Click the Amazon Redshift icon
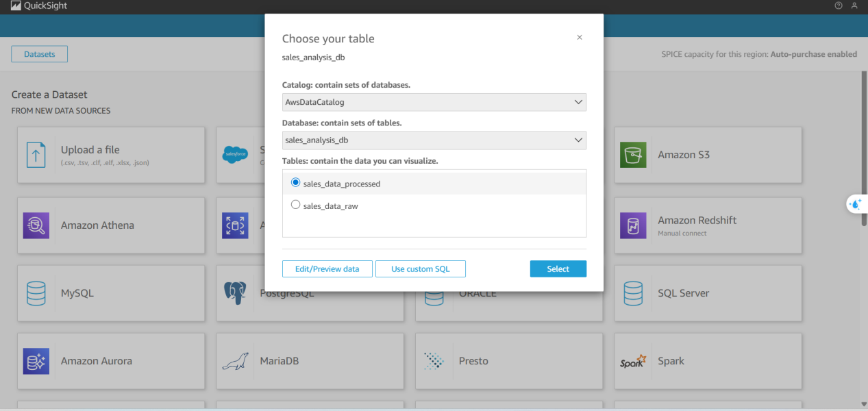868x411 pixels. click(633, 225)
